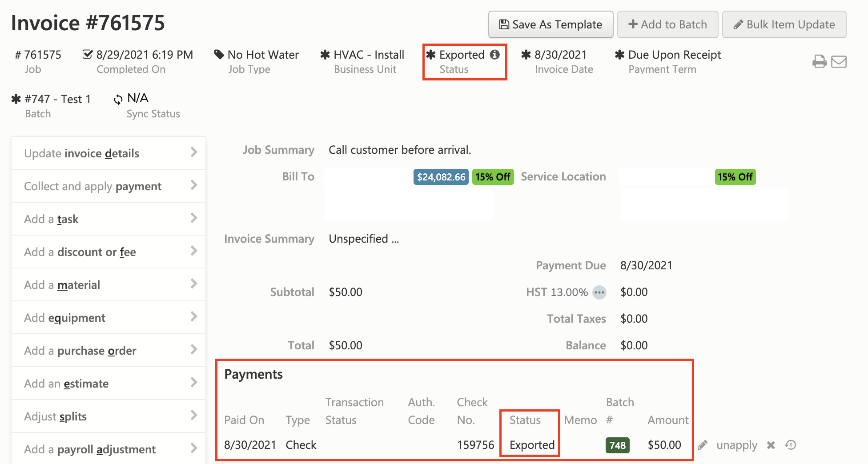Open Update invoice details menu item
This screenshot has width=868, height=464.
tap(108, 153)
